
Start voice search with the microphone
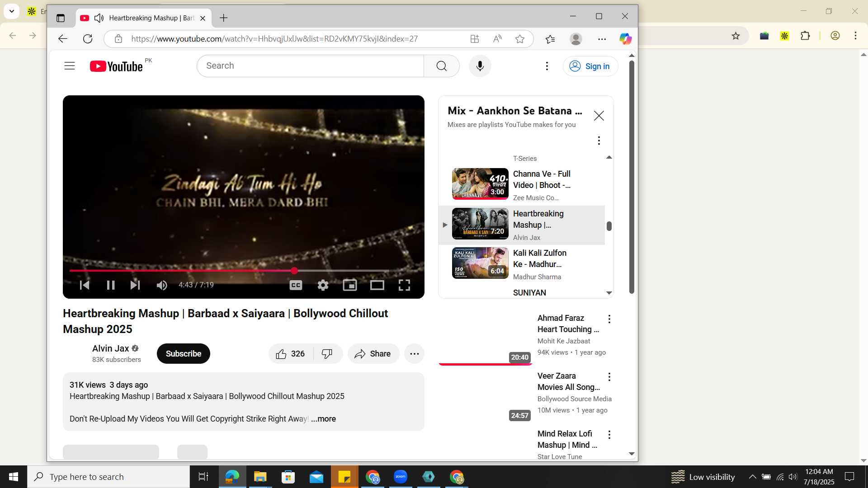[x=480, y=66]
